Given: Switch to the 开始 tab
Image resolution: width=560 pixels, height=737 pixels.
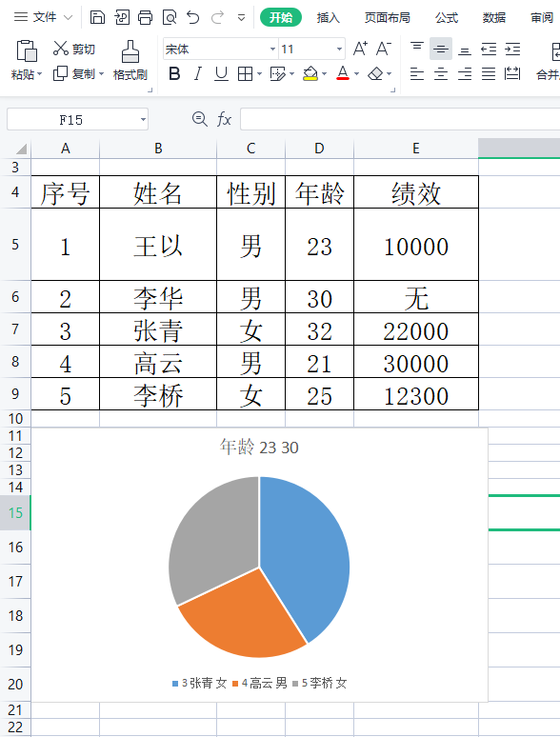Looking at the screenshot, I should (281, 17).
